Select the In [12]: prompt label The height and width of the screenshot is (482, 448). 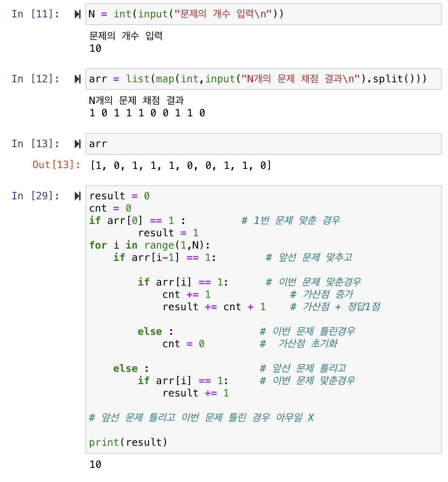point(35,79)
